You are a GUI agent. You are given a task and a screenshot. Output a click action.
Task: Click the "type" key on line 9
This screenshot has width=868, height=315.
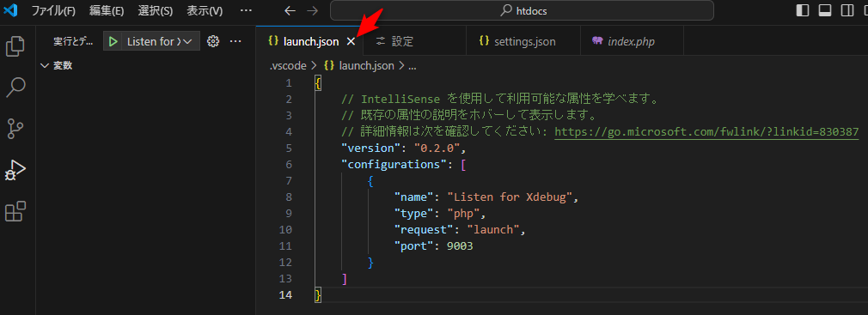tap(413, 214)
